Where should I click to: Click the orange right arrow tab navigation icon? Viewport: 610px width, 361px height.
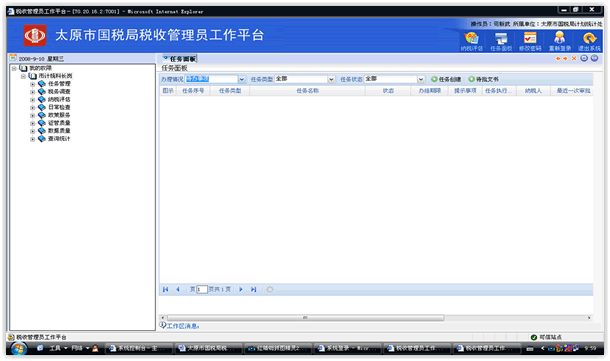click(x=565, y=58)
